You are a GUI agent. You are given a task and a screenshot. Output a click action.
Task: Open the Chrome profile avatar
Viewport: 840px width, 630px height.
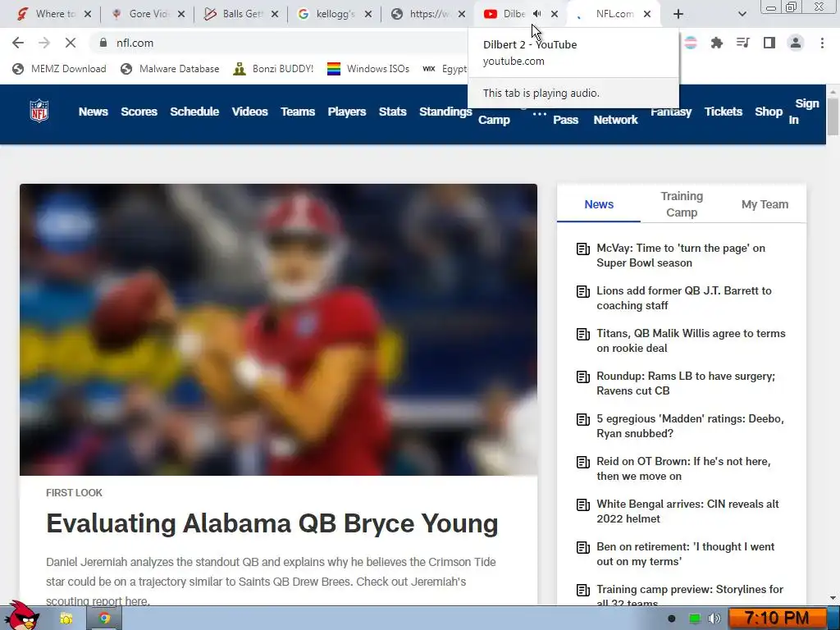pyautogui.click(x=796, y=43)
